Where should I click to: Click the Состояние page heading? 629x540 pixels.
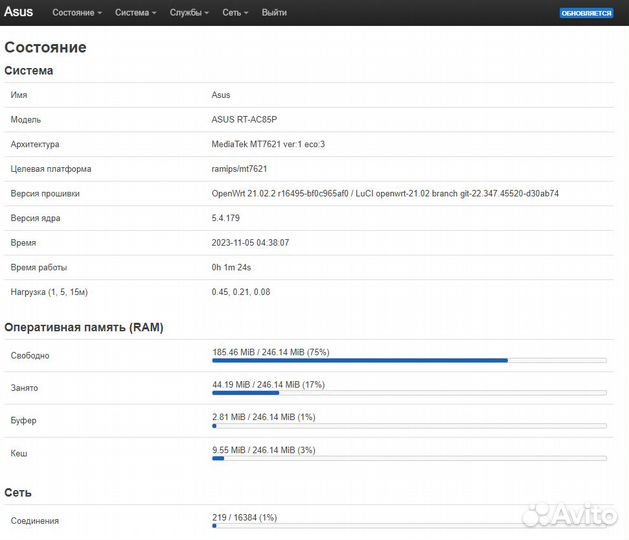[x=45, y=47]
